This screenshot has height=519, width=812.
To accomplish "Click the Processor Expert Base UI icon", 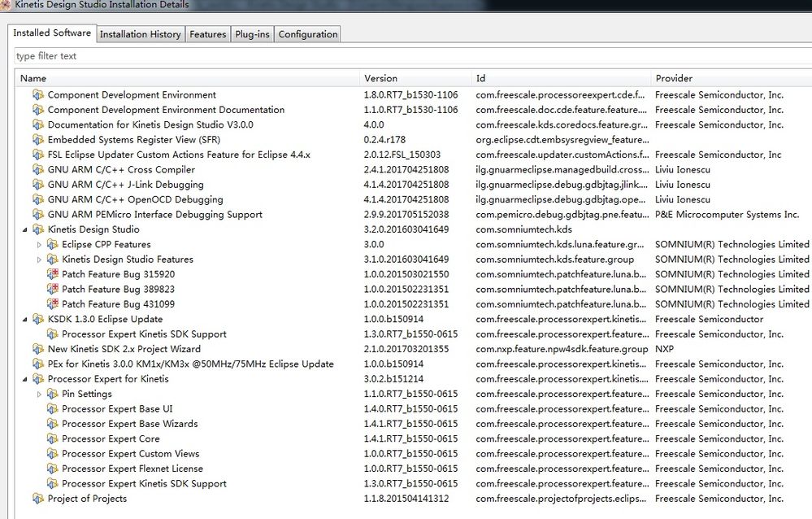I will [x=52, y=409].
